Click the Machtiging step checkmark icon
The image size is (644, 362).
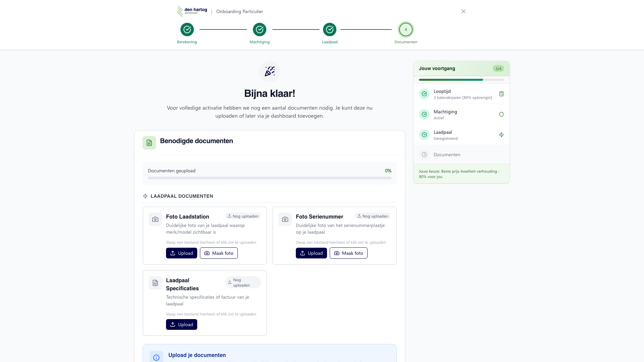coord(260,29)
